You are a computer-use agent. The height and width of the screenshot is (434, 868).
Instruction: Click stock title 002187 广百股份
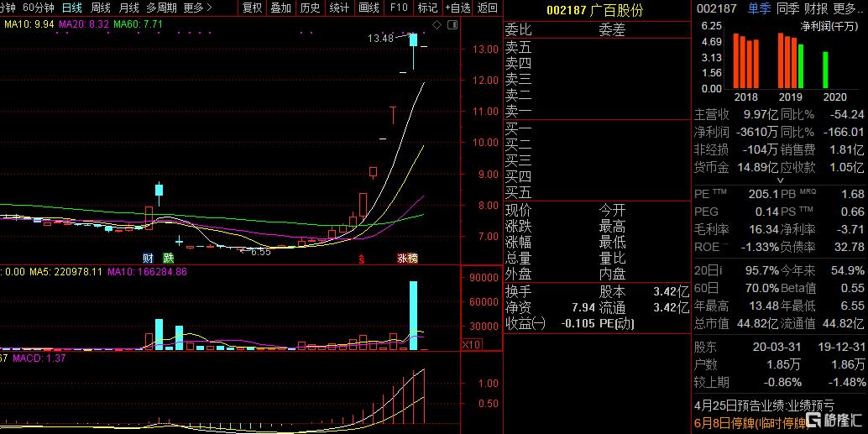click(x=594, y=10)
